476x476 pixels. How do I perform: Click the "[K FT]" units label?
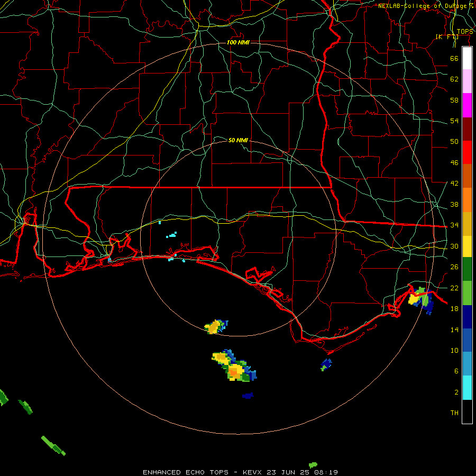[x=447, y=36]
